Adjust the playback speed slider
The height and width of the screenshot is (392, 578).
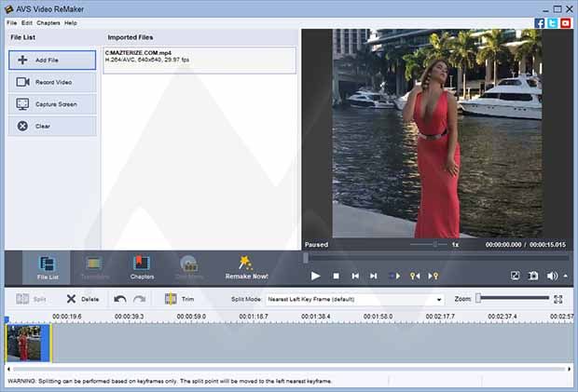[435, 244]
